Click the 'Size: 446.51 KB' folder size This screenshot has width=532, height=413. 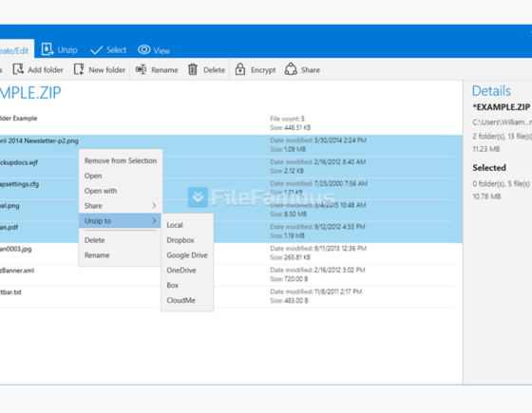click(x=291, y=128)
